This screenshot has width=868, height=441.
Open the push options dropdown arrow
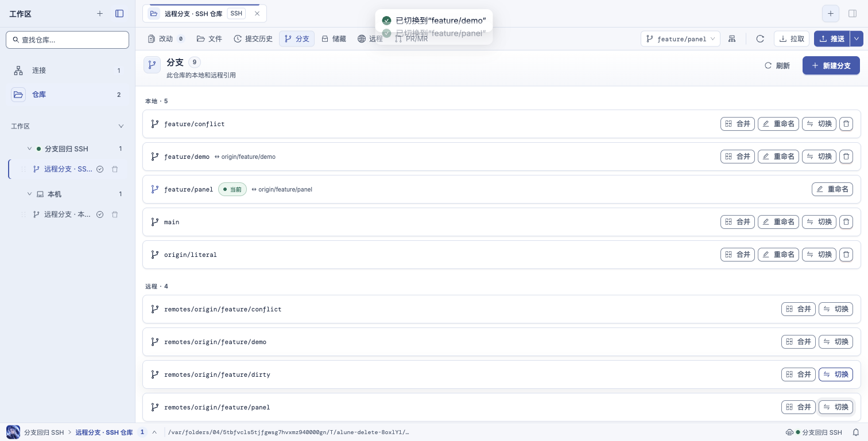[857, 39]
